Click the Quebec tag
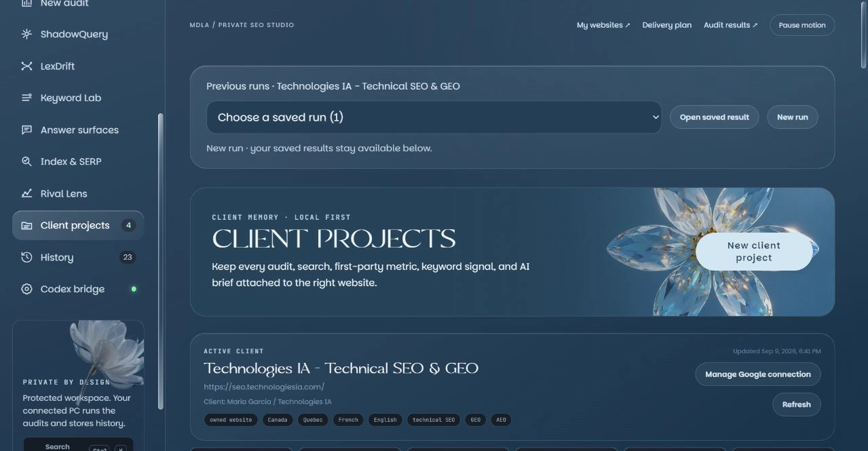The width and height of the screenshot is (868, 451). point(312,420)
